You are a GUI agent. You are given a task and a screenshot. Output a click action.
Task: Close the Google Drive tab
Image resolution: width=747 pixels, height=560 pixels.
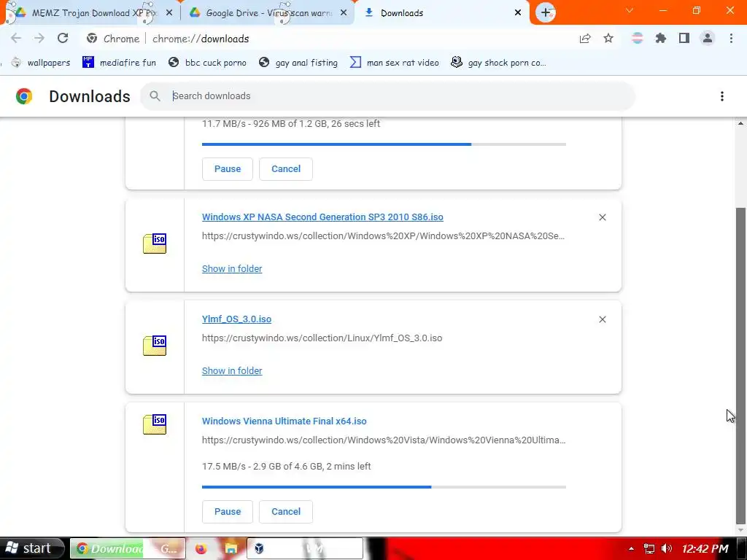(x=344, y=13)
